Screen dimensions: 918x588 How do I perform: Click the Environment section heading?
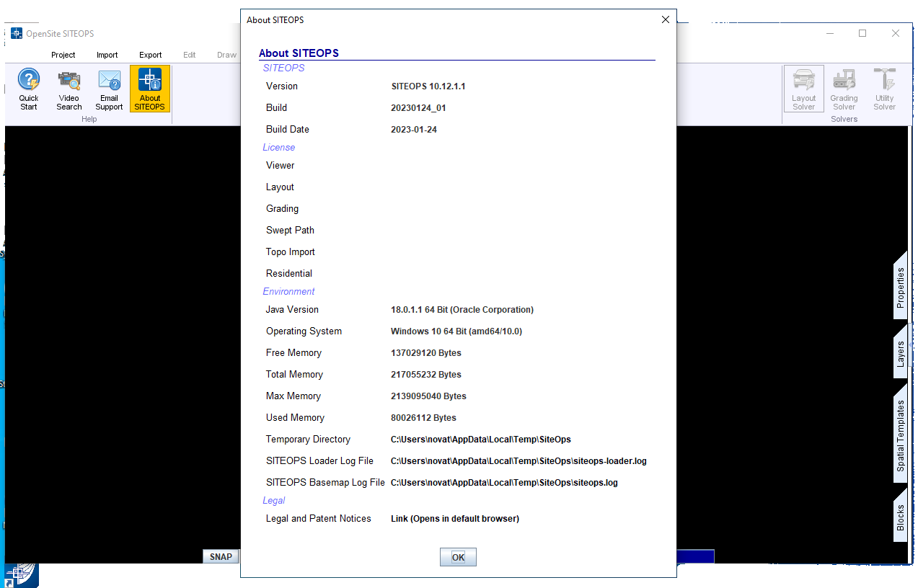click(x=288, y=291)
